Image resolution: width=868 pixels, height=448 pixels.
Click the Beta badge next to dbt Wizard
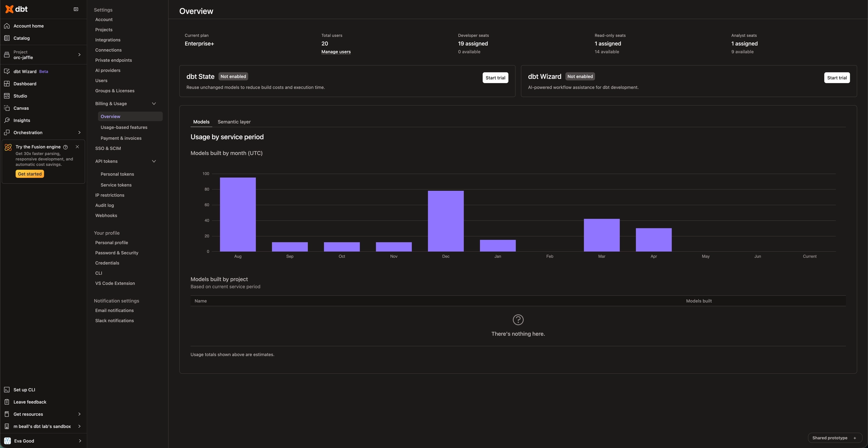click(44, 72)
